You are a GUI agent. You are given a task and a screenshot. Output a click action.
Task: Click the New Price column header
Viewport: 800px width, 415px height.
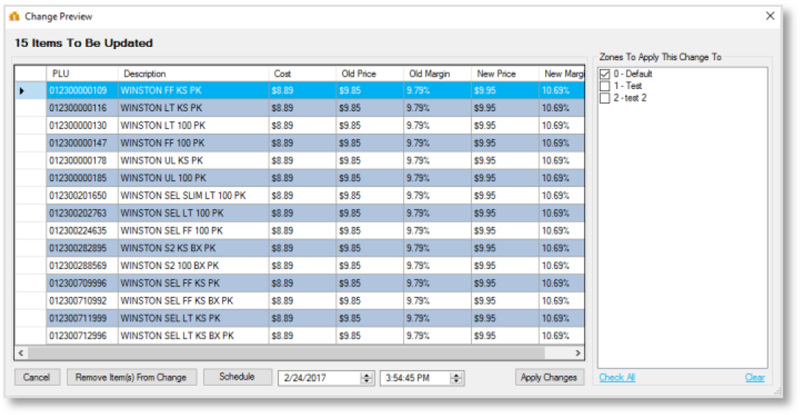click(x=505, y=74)
